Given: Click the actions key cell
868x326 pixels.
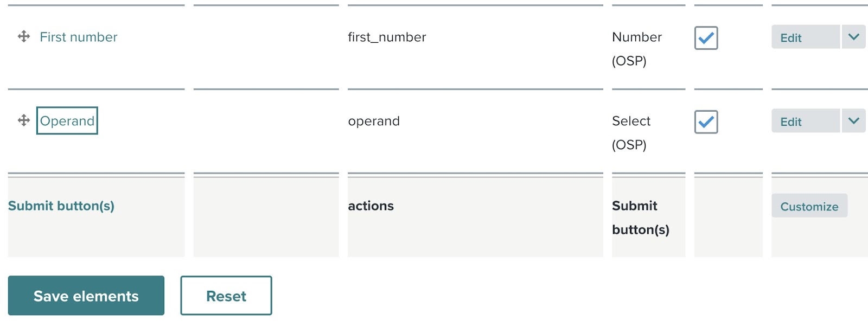Looking at the screenshot, I should click(371, 206).
